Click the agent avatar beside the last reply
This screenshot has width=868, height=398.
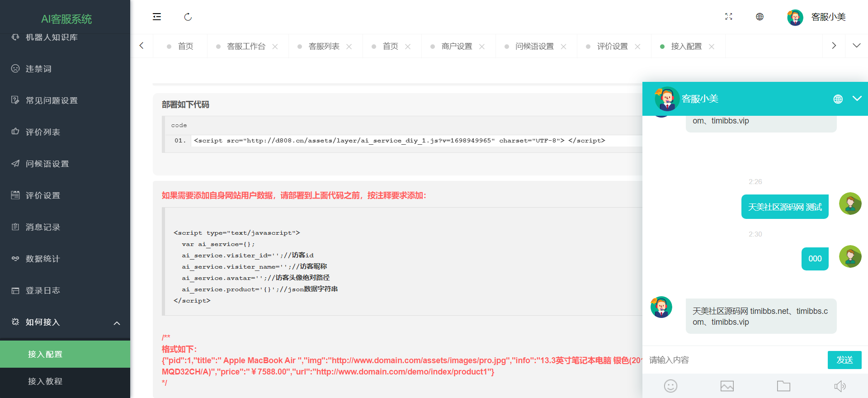click(661, 307)
